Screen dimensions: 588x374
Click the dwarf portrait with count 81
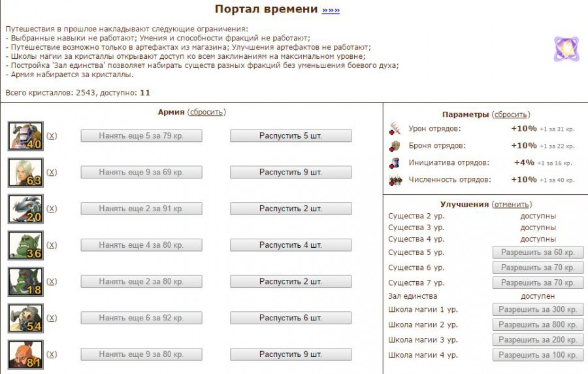pyautogui.click(x=25, y=354)
